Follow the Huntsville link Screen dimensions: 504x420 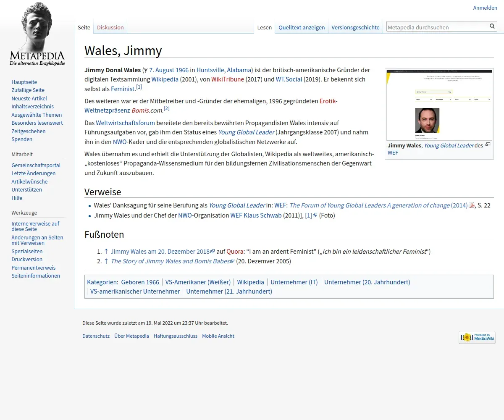[x=210, y=70]
